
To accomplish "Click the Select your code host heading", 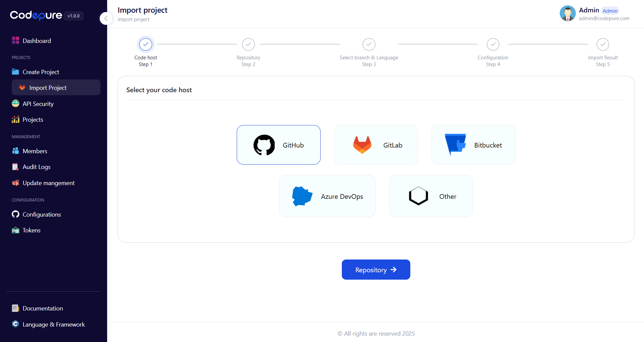I will (x=159, y=90).
